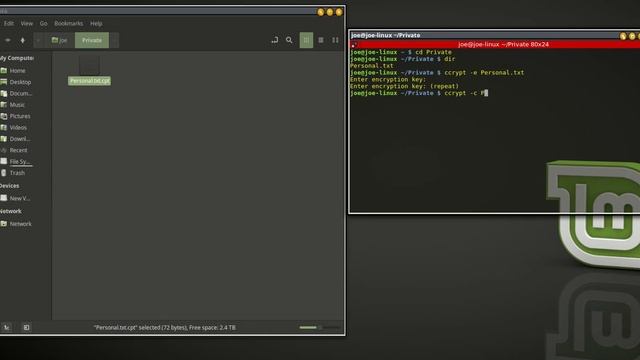This screenshot has width=640, height=360.
Task: Collapse the Devices sidebar section
Action: coord(10,186)
